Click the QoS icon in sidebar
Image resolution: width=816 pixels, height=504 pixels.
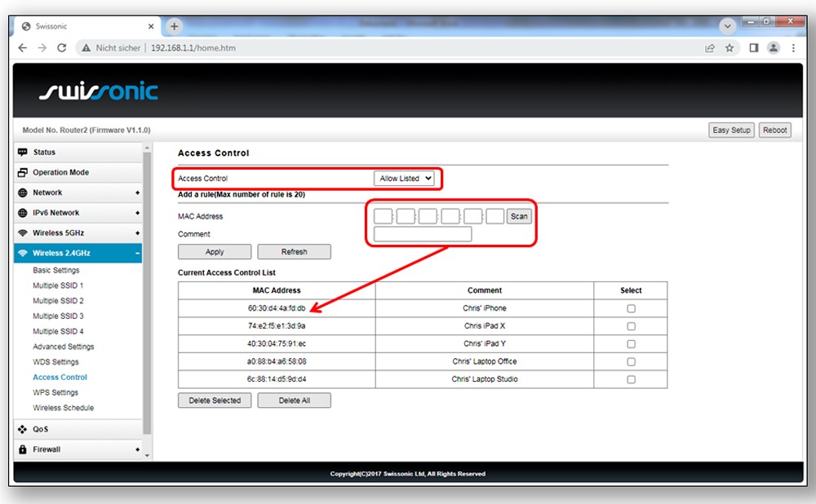[23, 429]
